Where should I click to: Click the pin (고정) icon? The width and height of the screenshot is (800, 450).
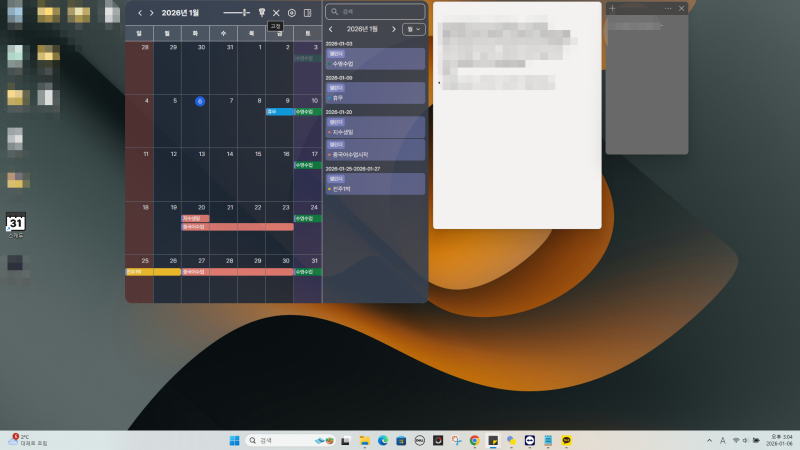(x=262, y=13)
